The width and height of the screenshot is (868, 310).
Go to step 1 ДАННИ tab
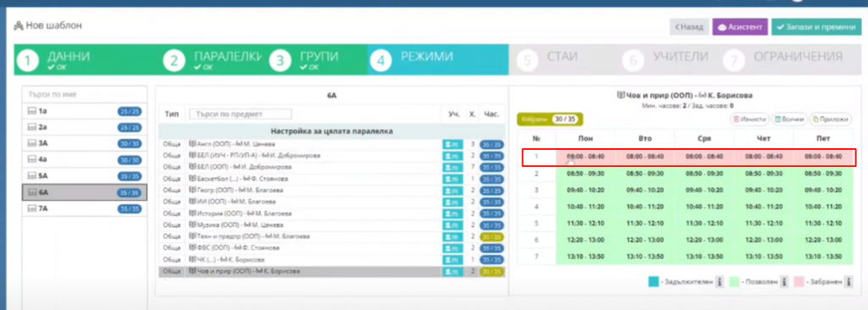pos(87,60)
